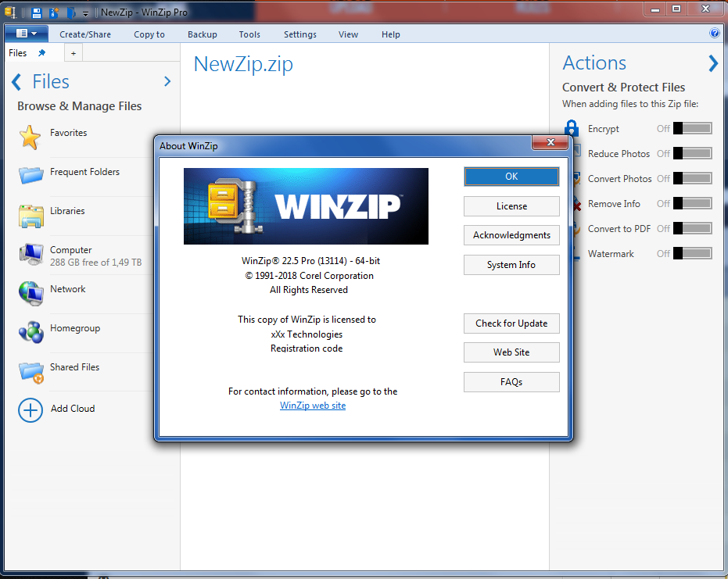Image resolution: width=728 pixels, height=579 pixels.
Task: Click the right chevron beside Files heading
Action: (x=167, y=81)
